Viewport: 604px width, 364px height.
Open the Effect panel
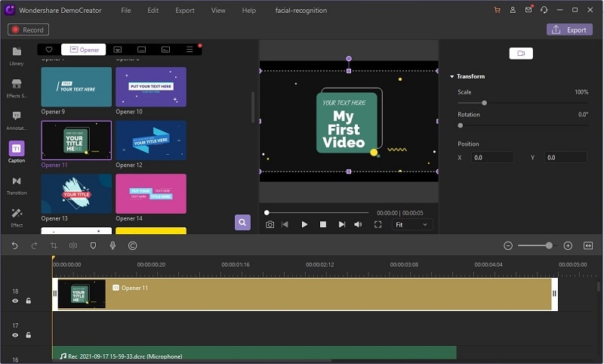17,217
